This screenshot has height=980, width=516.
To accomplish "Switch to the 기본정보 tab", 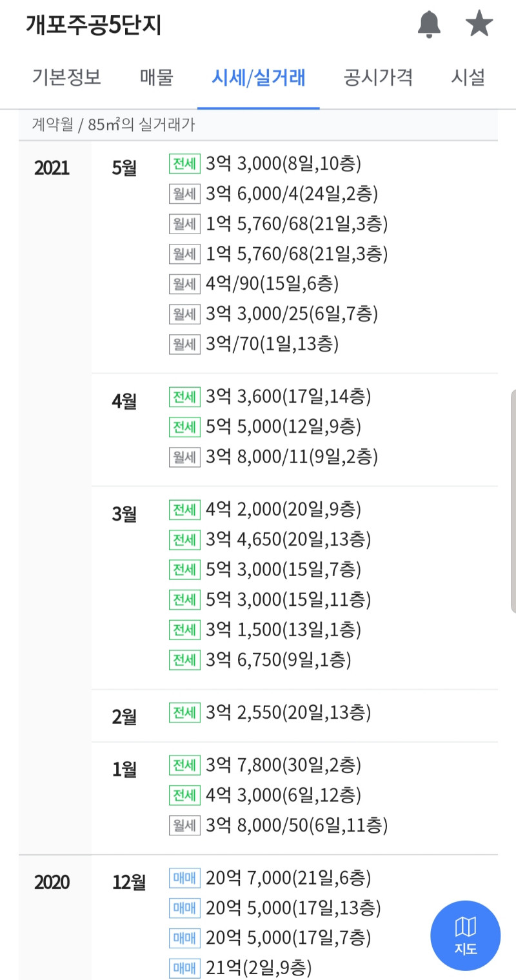I will [66, 78].
